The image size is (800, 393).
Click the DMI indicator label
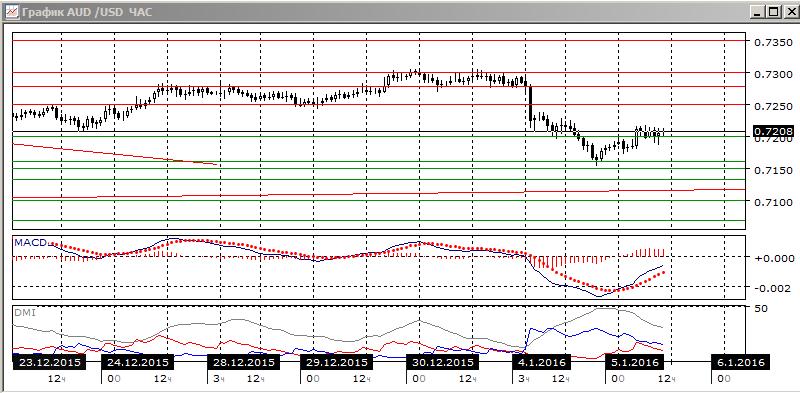pyautogui.click(x=24, y=312)
